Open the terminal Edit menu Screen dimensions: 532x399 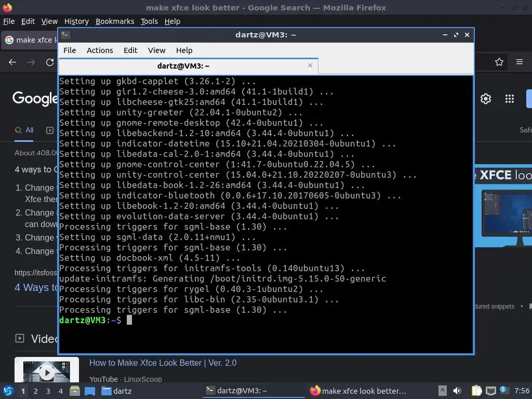tap(130, 50)
